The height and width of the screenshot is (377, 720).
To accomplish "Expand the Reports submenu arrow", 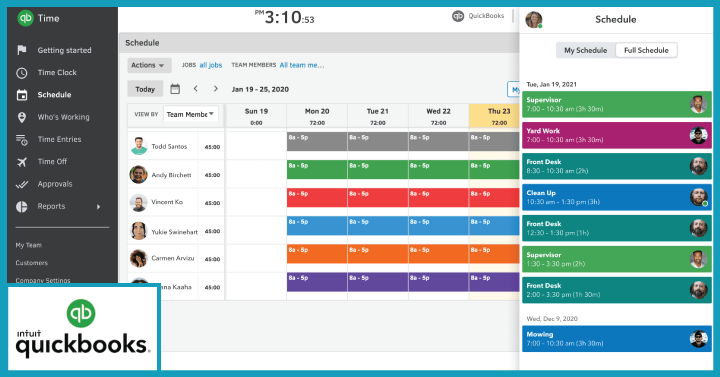I will click(x=98, y=207).
